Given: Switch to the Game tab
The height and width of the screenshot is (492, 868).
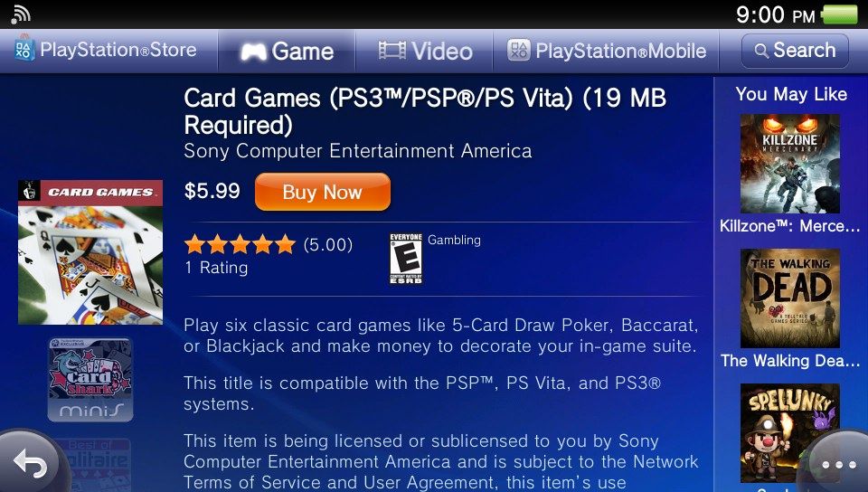Looking at the screenshot, I should click(287, 51).
